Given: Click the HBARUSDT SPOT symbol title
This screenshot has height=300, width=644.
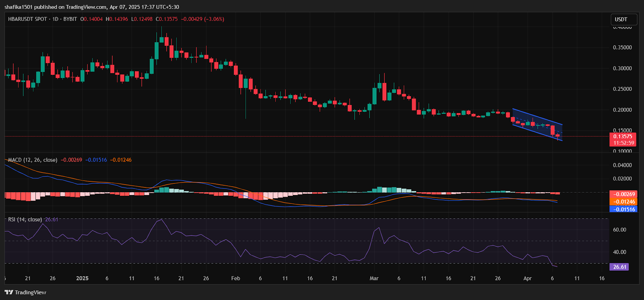Looking at the screenshot, I should click(27, 19).
